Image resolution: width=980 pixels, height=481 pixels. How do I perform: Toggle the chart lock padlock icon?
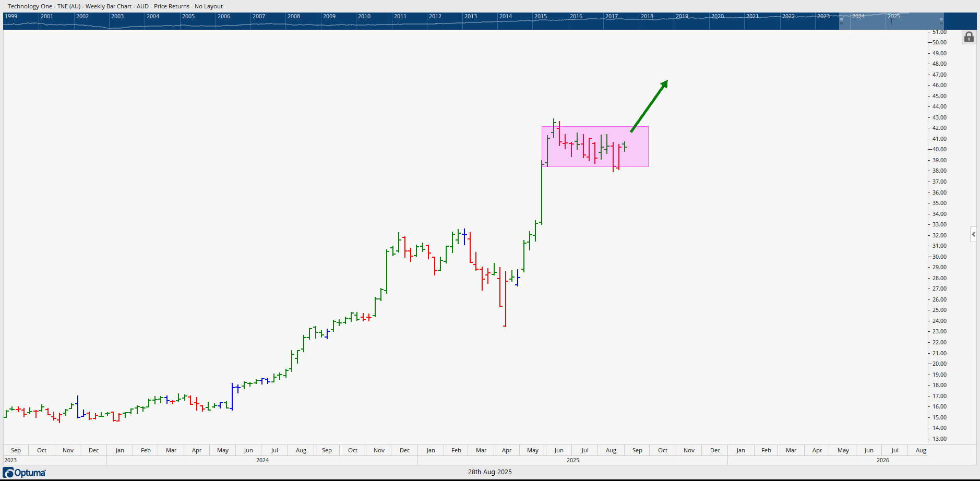tap(969, 37)
